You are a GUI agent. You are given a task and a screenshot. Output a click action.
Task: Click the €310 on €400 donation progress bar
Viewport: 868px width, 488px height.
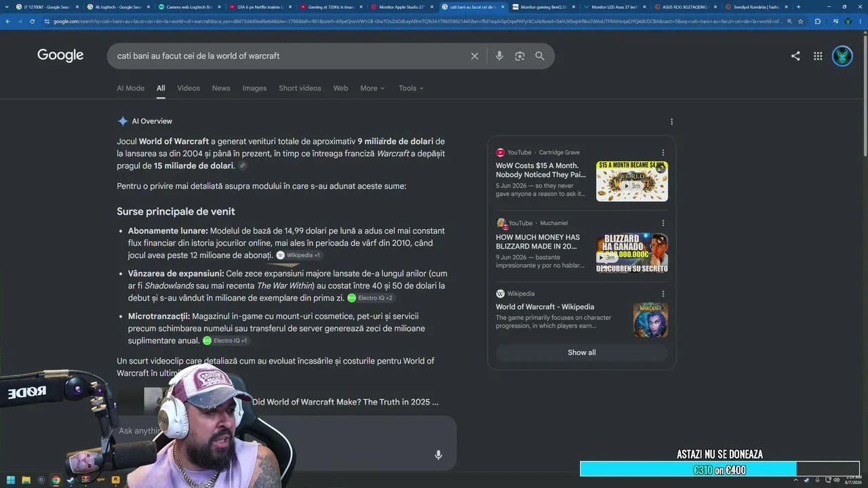pos(719,469)
